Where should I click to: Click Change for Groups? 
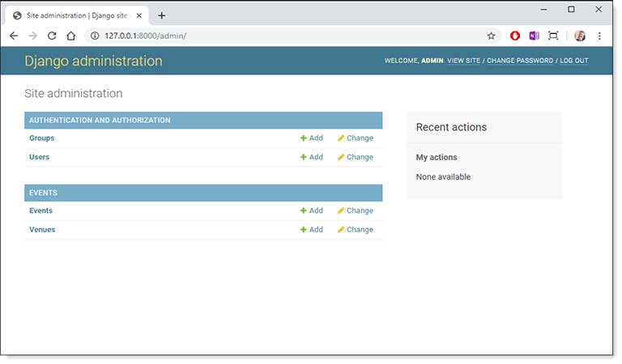(356, 138)
